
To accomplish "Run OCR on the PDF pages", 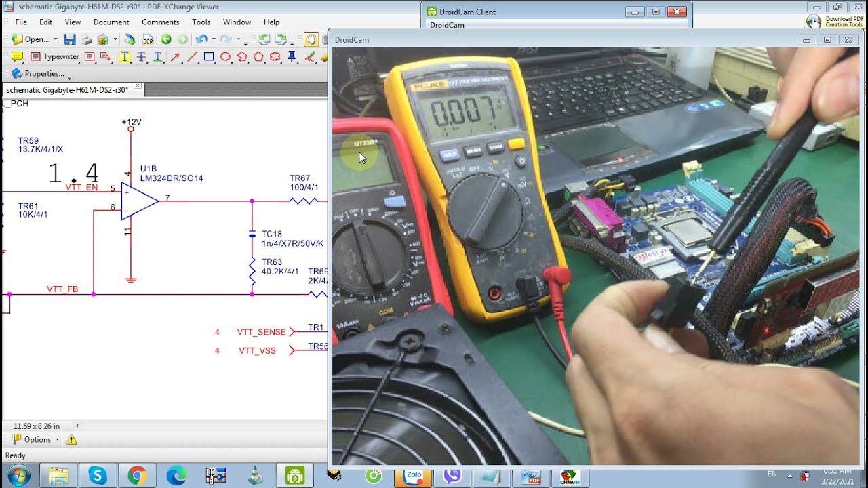I will [148, 39].
